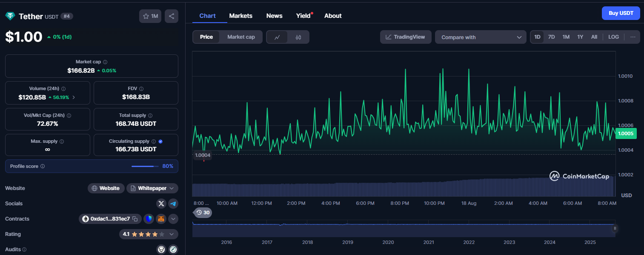The height and width of the screenshot is (255, 644).
Task: Set chart range to 1D
Action: pyautogui.click(x=537, y=37)
